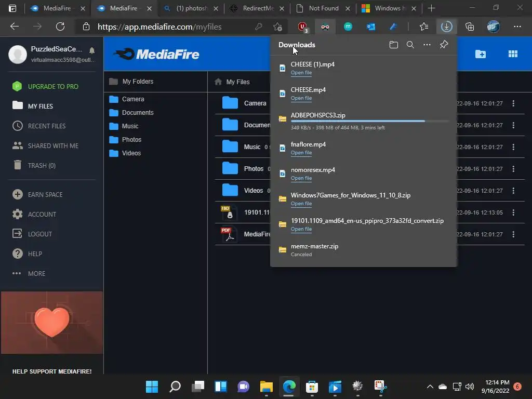Screen dimensions: 532x399
Task: Switch to grid view in MediaFire
Action: [x=513, y=54]
